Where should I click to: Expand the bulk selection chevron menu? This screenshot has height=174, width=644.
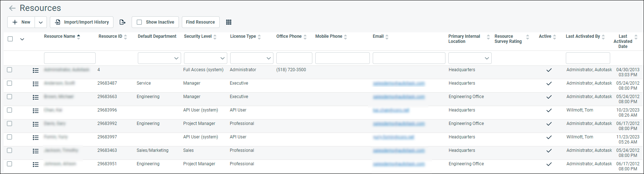point(22,39)
